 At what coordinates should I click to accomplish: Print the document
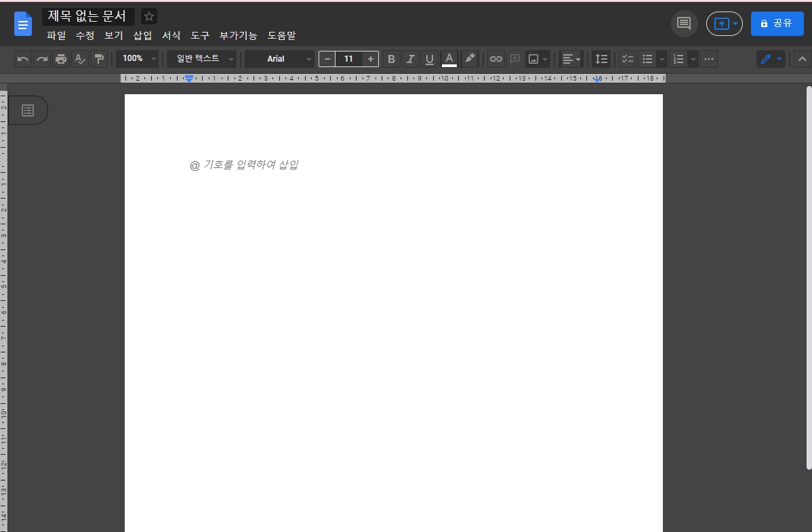point(60,59)
